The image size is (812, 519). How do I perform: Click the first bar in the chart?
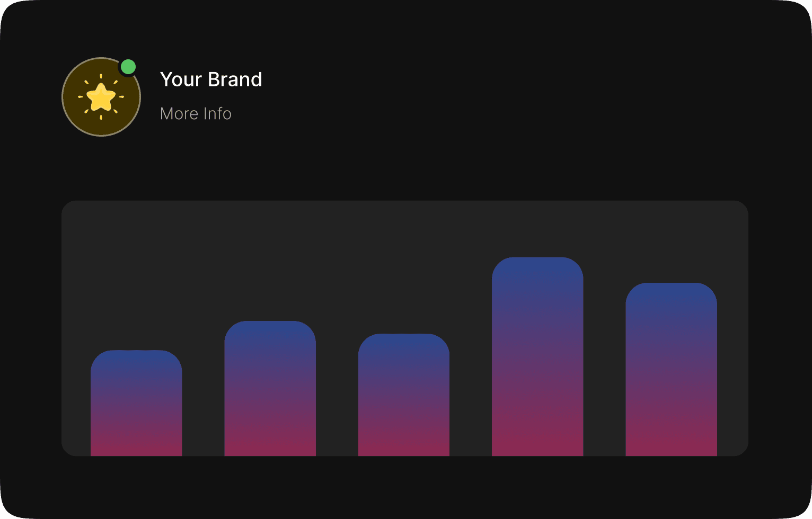point(136,402)
